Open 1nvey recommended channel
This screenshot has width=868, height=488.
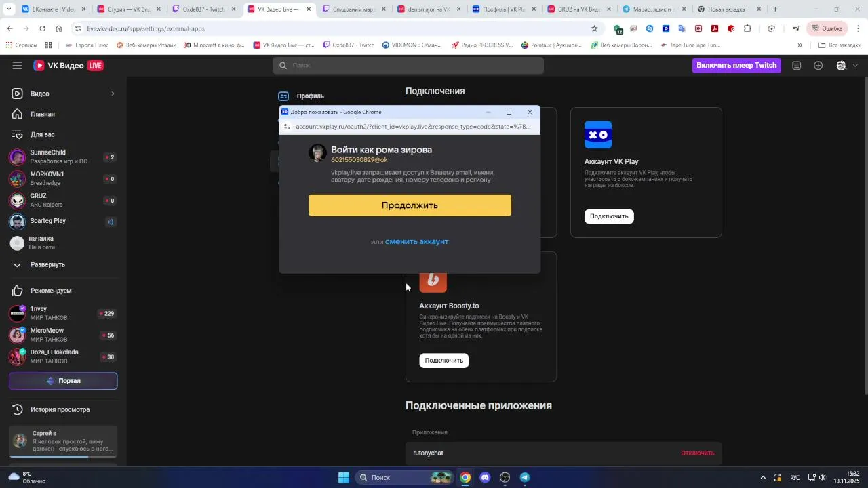point(63,313)
